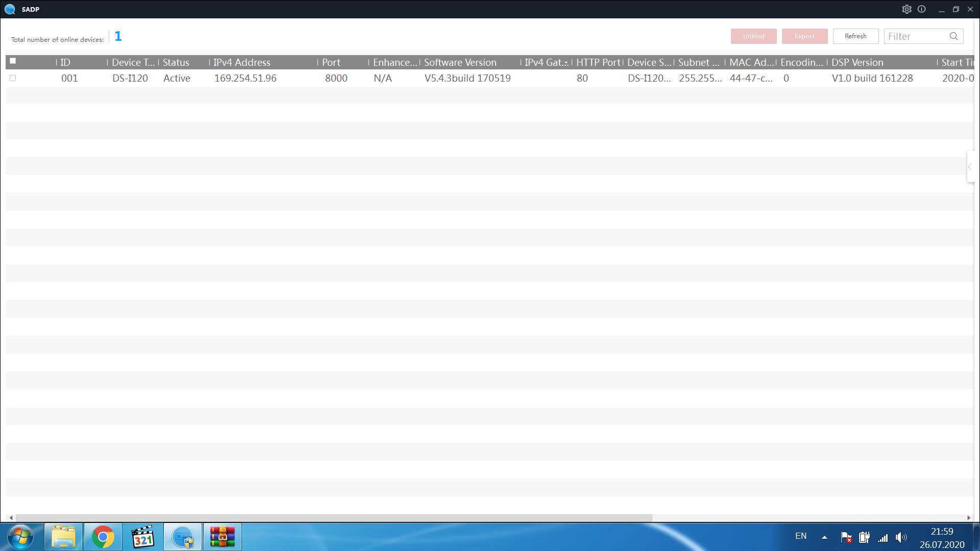Image resolution: width=980 pixels, height=551 pixels.
Task: Click the Software Version column header
Action: (x=460, y=62)
